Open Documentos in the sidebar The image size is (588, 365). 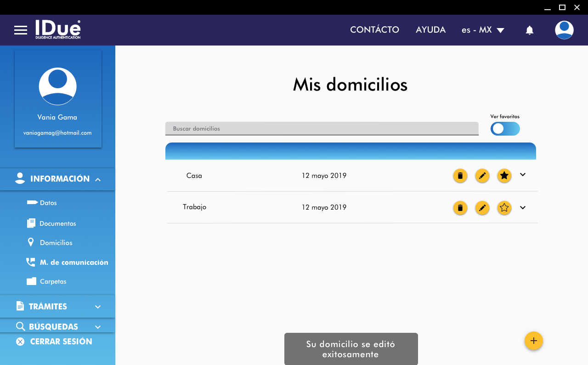pyautogui.click(x=57, y=223)
